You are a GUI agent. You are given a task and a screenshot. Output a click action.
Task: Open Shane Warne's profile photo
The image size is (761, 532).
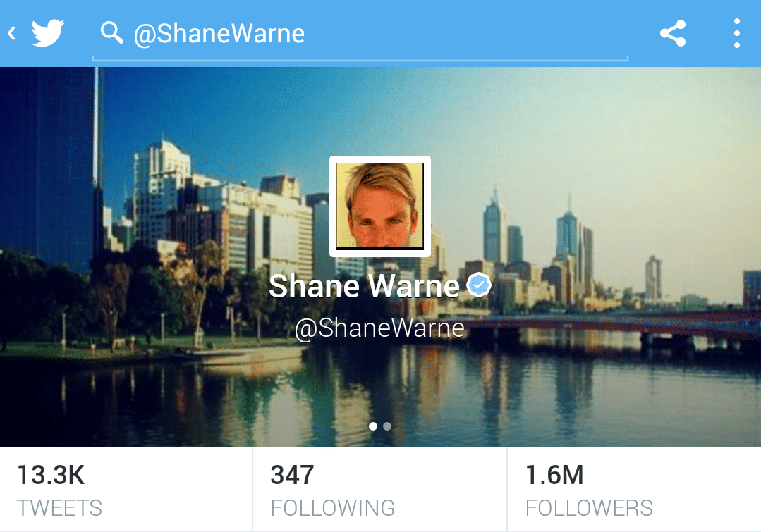[x=380, y=206]
